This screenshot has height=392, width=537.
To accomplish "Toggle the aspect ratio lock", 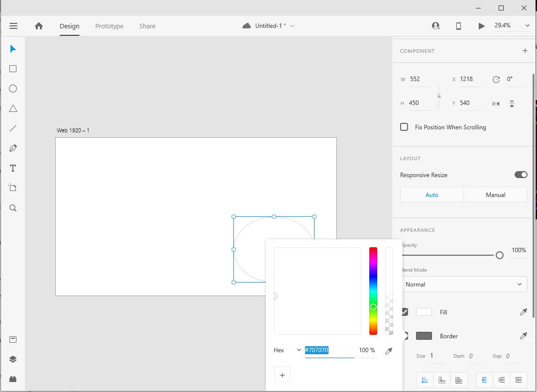I will [439, 96].
